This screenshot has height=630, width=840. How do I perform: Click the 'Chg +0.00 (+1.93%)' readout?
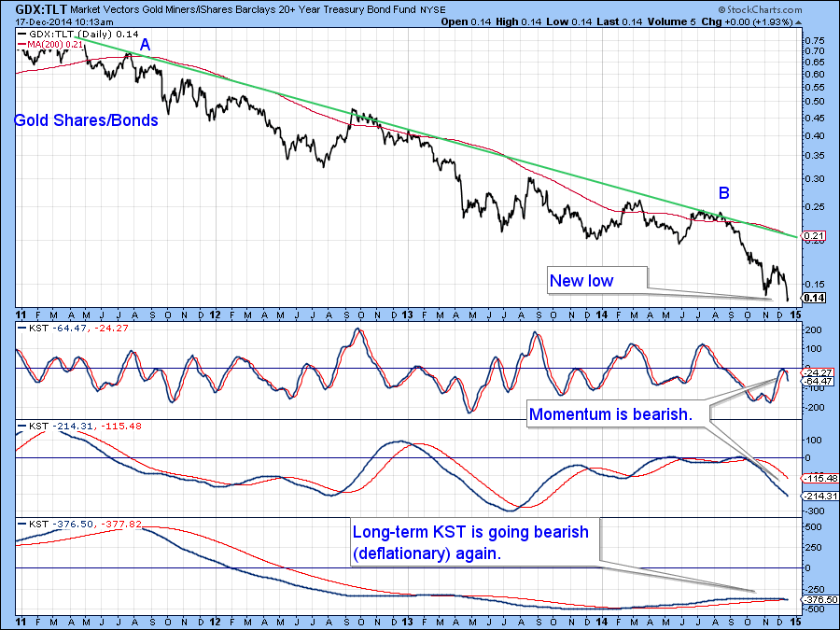[x=747, y=22]
